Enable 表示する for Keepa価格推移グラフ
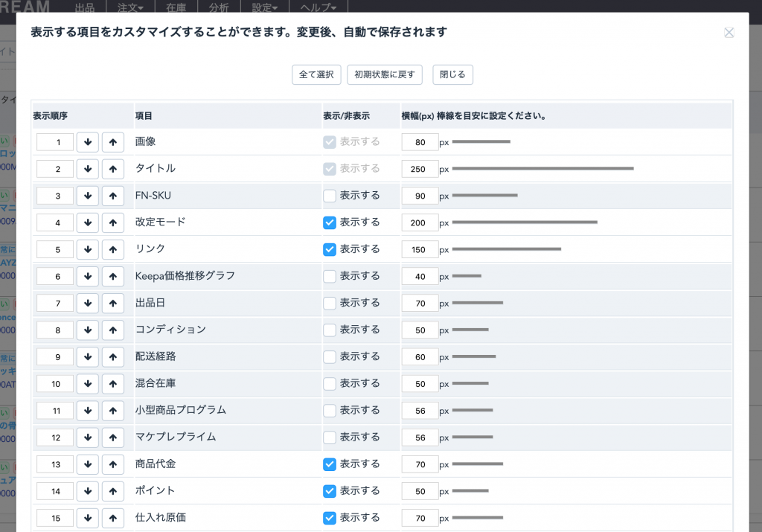The image size is (762, 532). [x=330, y=277]
